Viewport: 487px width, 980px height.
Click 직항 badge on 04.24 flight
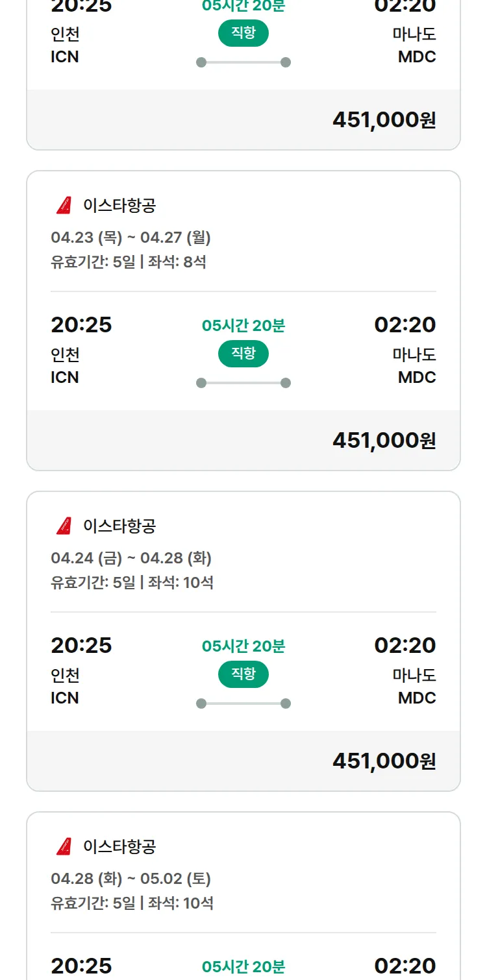point(243,674)
